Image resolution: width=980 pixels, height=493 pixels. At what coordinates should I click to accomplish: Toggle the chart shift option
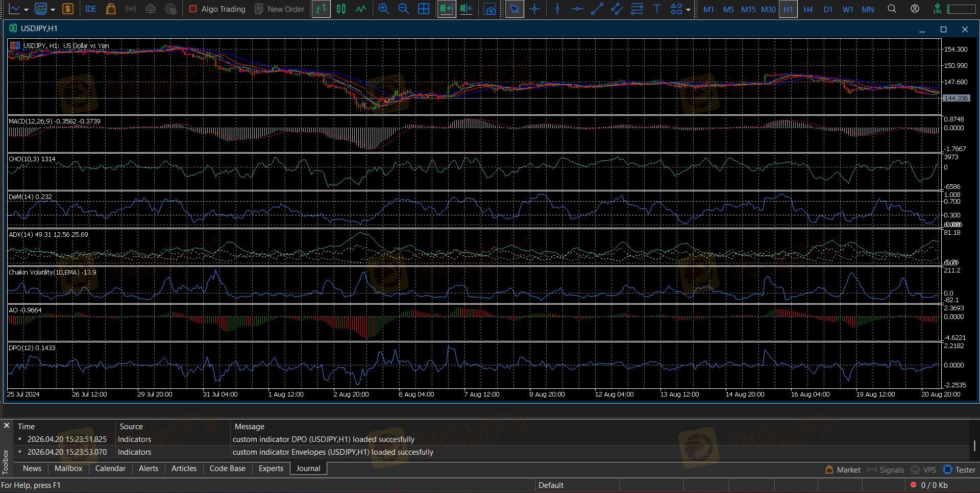(466, 9)
